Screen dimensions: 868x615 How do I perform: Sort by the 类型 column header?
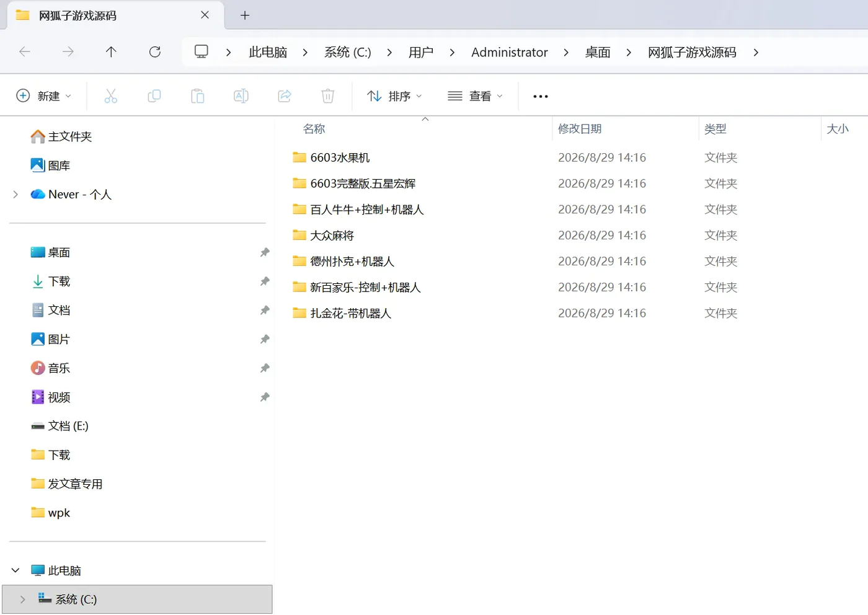click(x=715, y=129)
